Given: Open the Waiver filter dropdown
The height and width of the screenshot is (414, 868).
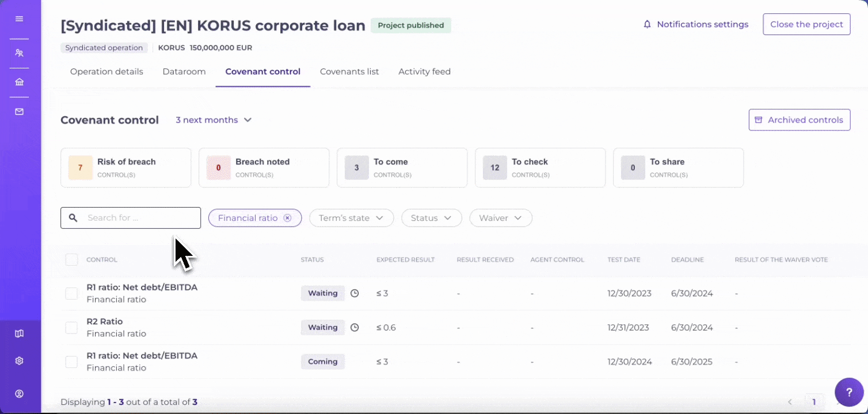Looking at the screenshot, I should [501, 218].
